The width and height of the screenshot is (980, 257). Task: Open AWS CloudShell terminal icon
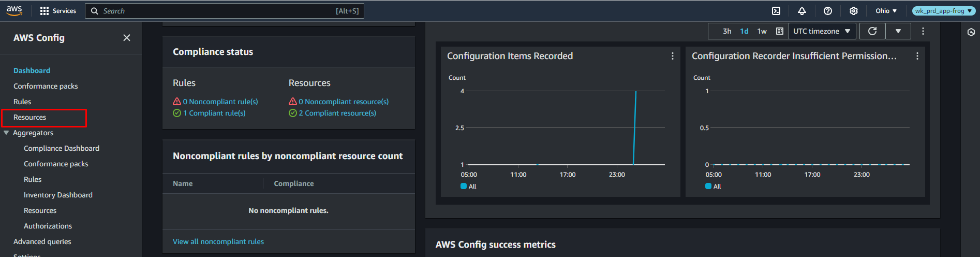(776, 11)
